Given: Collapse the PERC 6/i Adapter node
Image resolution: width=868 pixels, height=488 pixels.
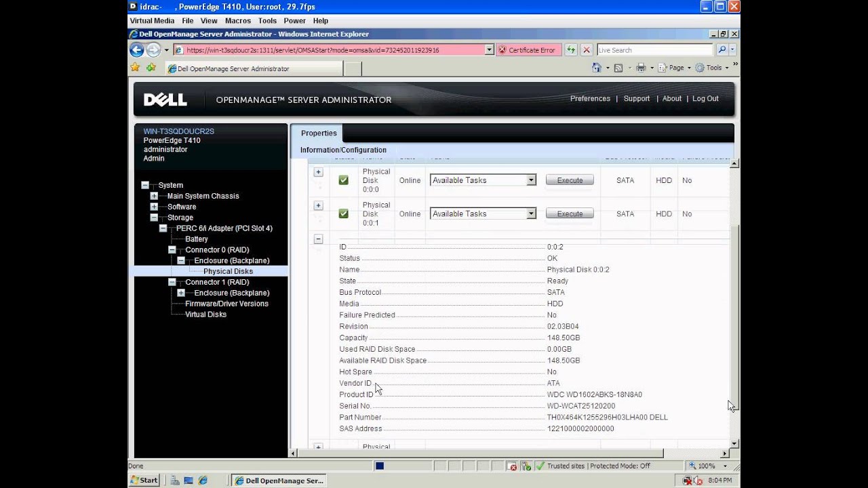Looking at the screenshot, I should (163, 228).
